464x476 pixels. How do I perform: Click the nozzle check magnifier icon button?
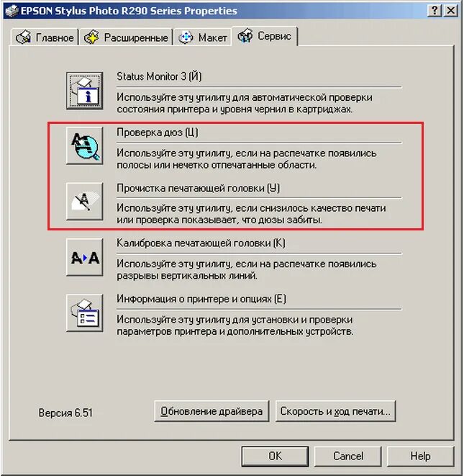(85, 145)
